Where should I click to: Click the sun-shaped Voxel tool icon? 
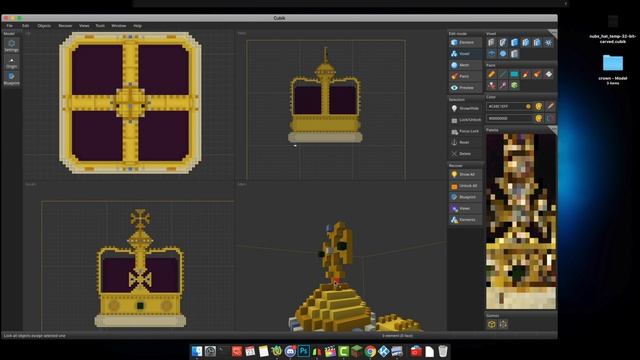coord(549,42)
